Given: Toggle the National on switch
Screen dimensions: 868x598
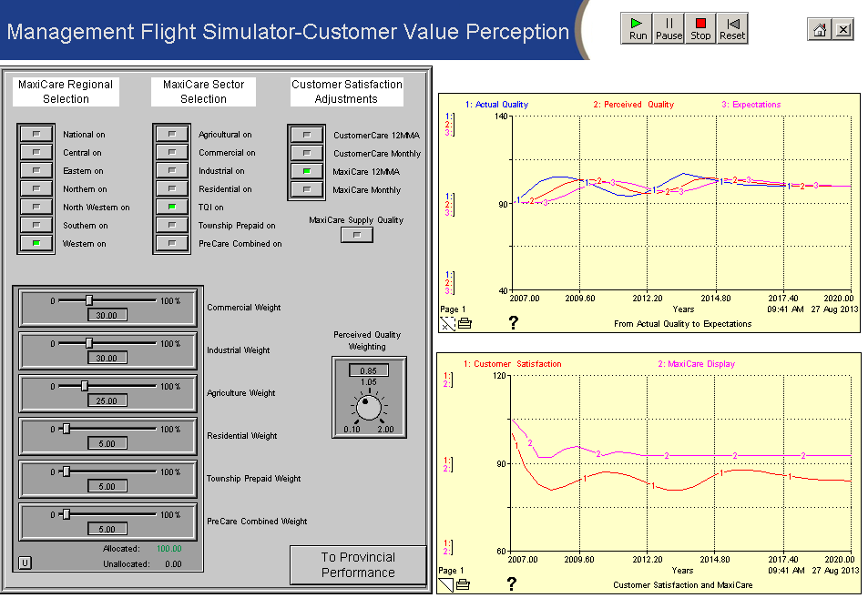Looking at the screenshot, I should 36,134.
